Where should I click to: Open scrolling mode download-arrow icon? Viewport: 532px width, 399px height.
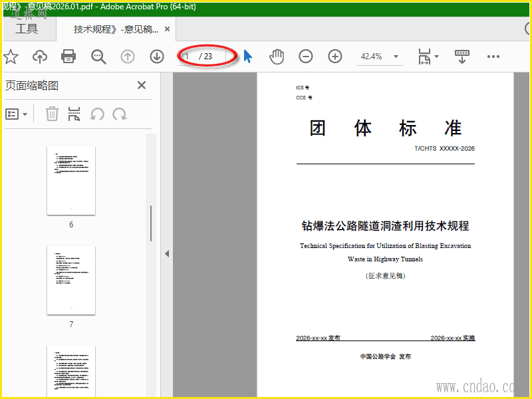point(462,57)
